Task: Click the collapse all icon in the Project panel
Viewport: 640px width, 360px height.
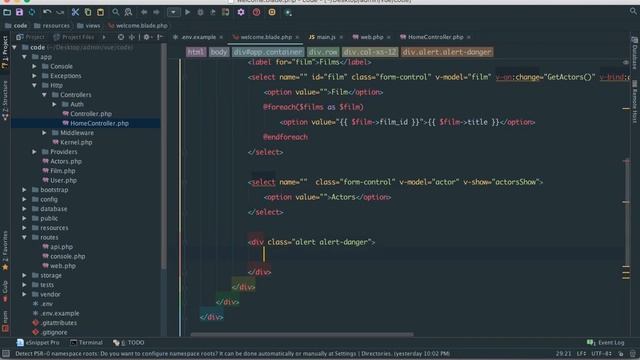Action: 131,37
